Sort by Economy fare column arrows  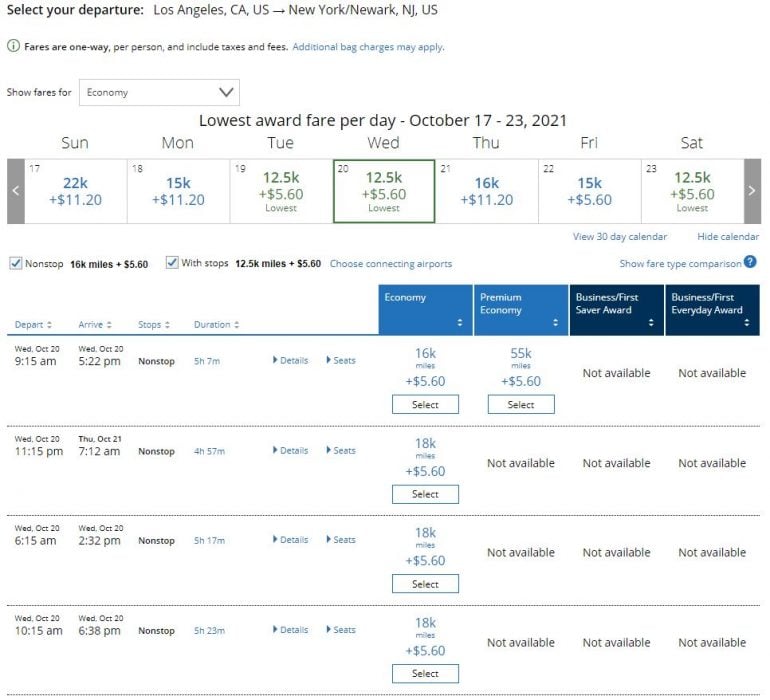(460, 323)
